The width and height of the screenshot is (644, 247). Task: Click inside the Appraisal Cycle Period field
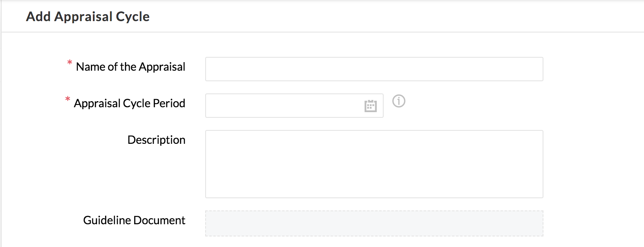[x=284, y=106]
